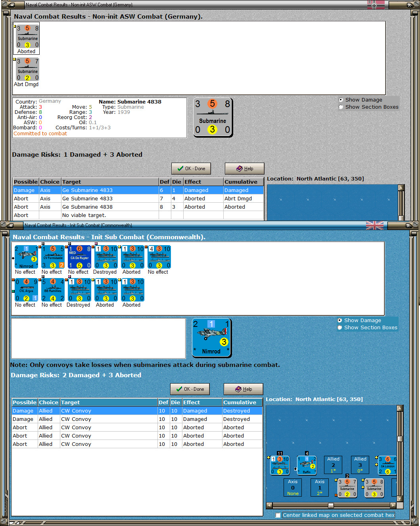The width and height of the screenshot is (420, 526).
Task: Click the convoy stack labelled 11 on map
Action: tap(280, 465)
